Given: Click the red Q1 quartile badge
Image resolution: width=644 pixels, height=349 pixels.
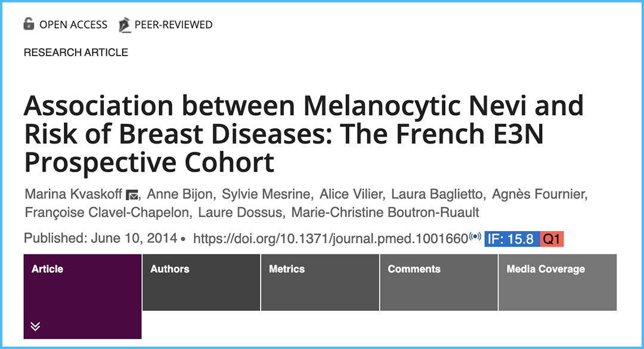Looking at the screenshot, I should 552,239.
